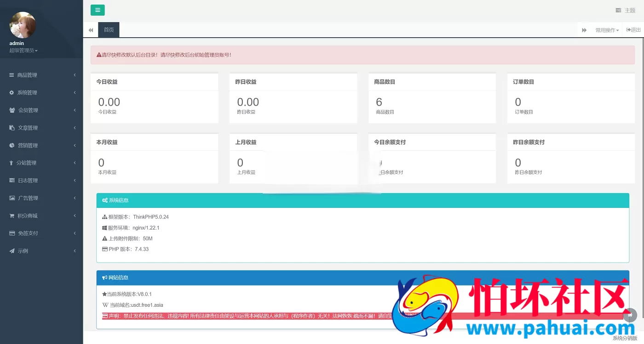Click the 免签支付 credit card icon
Image resolution: width=644 pixels, height=344 pixels.
12,233
